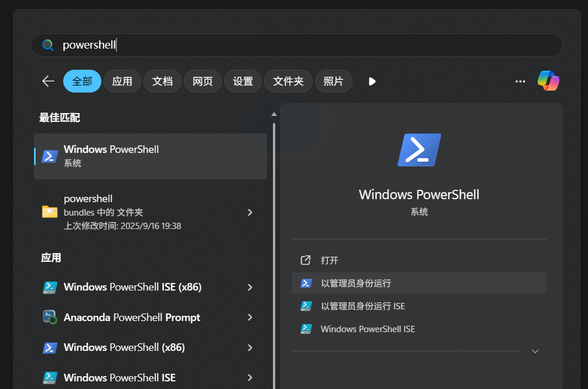Expand Anaconda PowerShell Prompt chevron
588x389 pixels.
tap(250, 318)
